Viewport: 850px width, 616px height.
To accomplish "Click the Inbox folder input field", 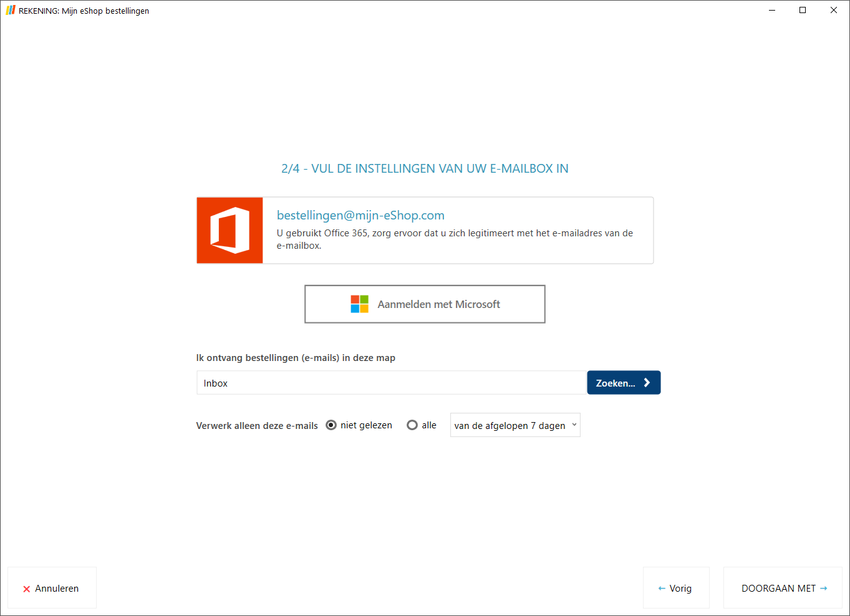I will click(392, 383).
